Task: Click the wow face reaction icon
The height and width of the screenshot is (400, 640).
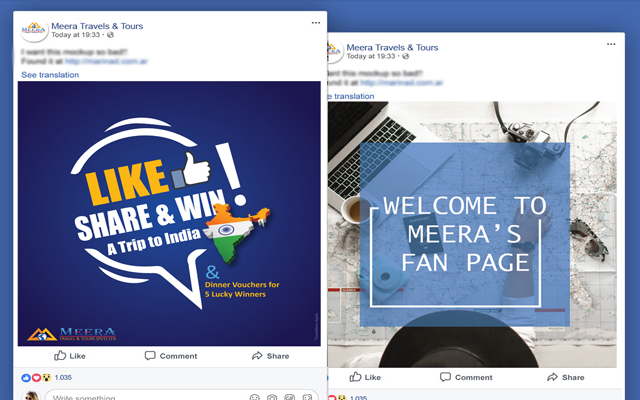Action: [x=47, y=378]
